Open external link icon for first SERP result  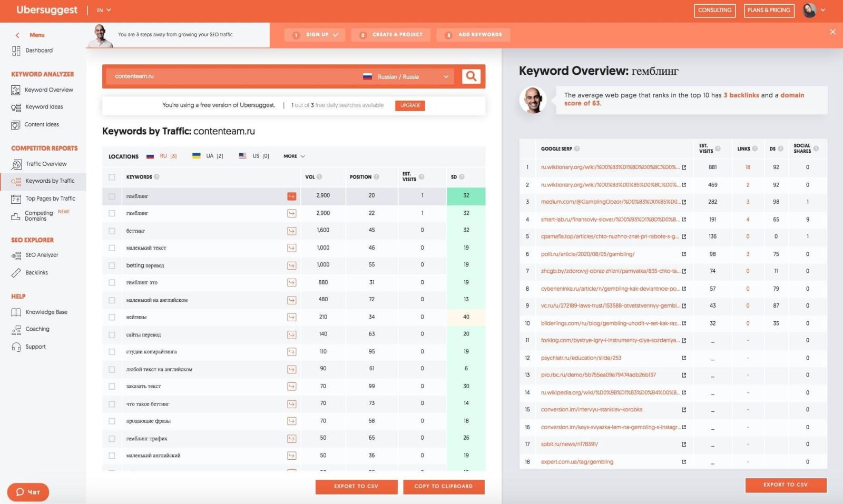(x=684, y=167)
